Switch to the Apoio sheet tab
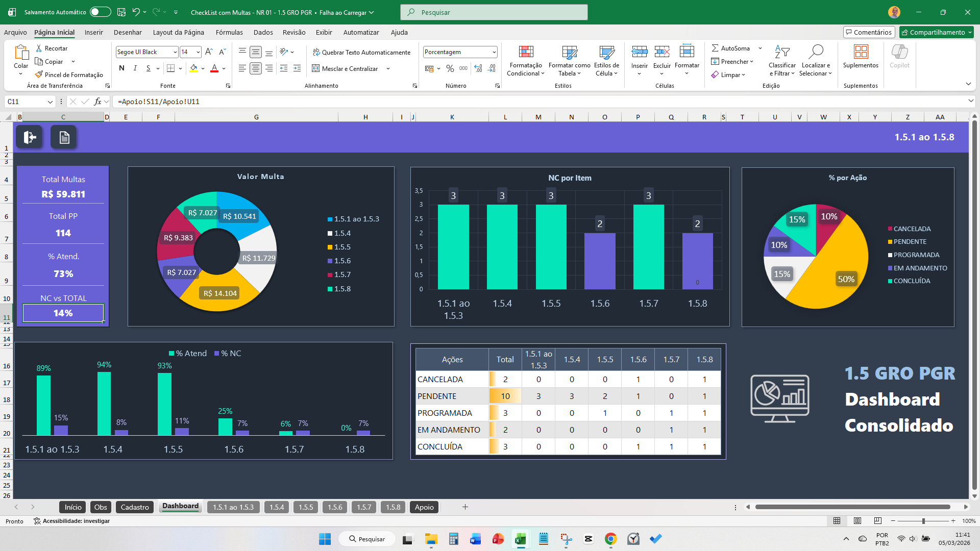Screen dimensions: 980x551 (x=424, y=507)
